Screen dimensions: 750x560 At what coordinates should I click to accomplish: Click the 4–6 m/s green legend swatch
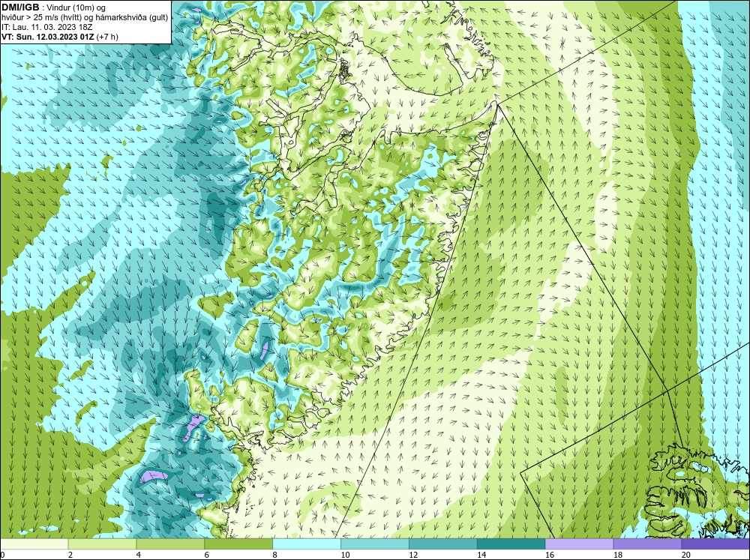tap(170, 544)
